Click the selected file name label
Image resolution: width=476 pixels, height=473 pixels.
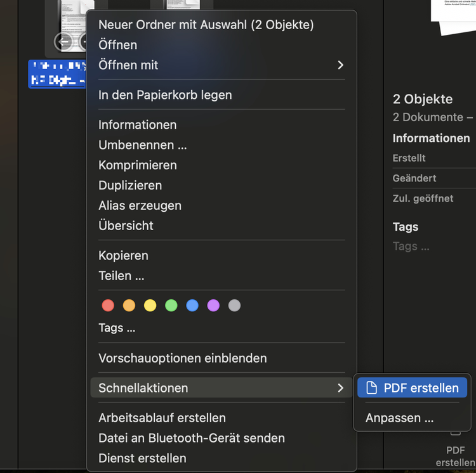57,74
